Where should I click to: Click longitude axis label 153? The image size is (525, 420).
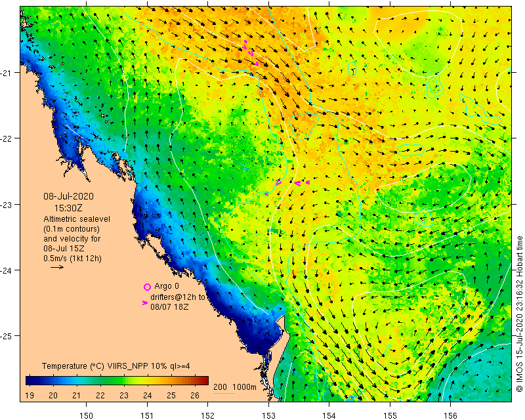268,415
